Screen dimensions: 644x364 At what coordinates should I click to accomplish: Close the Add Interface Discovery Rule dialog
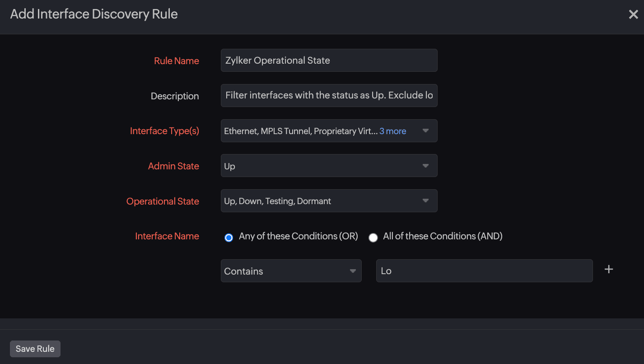[633, 14]
